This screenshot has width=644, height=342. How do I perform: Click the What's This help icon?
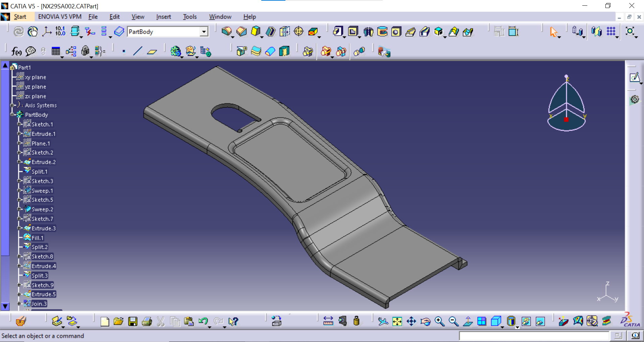(x=233, y=322)
